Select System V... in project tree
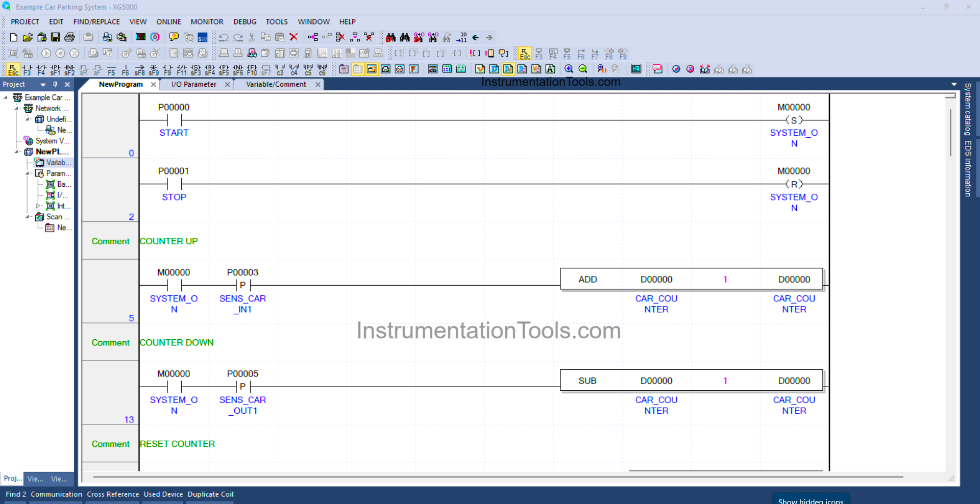The image size is (980, 504). (52, 141)
